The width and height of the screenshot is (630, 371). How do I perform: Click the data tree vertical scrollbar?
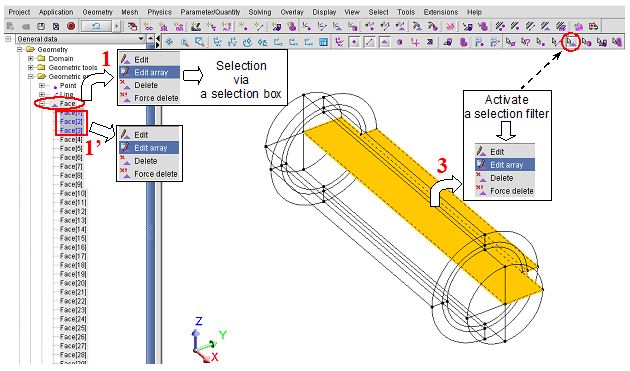(150, 201)
